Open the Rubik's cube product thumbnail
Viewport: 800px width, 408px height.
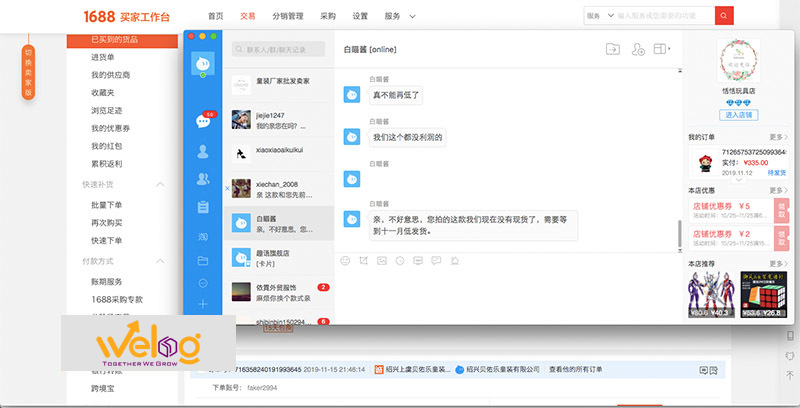pyautogui.click(x=764, y=294)
